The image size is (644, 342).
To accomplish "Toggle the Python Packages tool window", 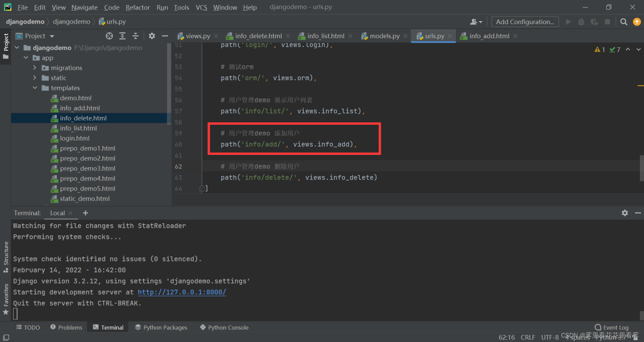I will [x=161, y=327].
